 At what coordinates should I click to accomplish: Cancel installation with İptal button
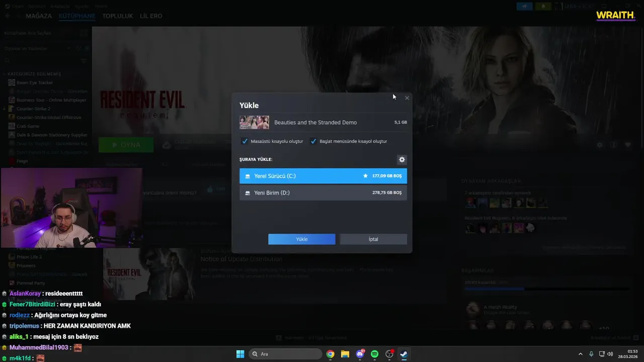(373, 239)
